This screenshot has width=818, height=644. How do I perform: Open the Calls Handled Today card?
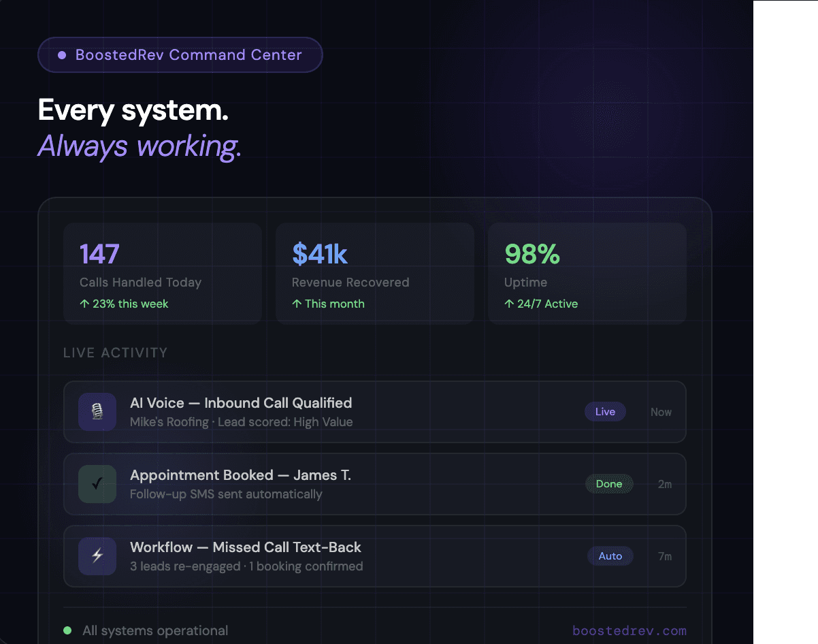(163, 273)
